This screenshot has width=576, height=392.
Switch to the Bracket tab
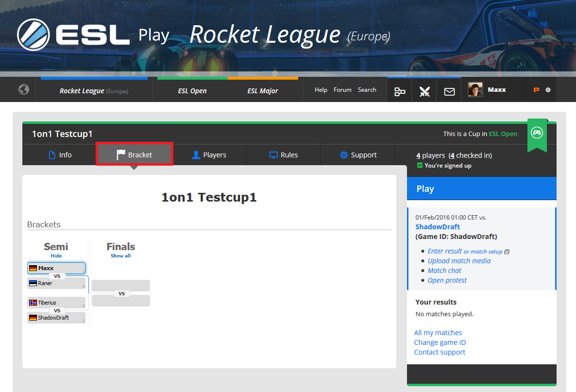coord(135,154)
